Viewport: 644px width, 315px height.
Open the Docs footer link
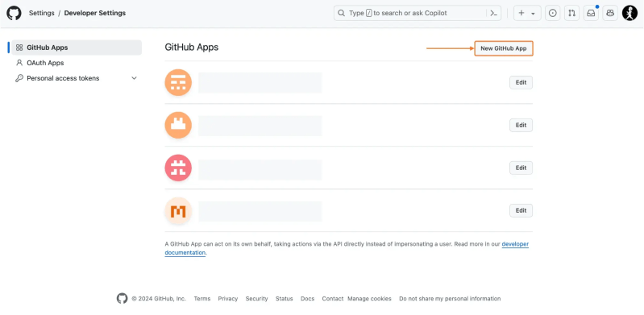(308, 299)
